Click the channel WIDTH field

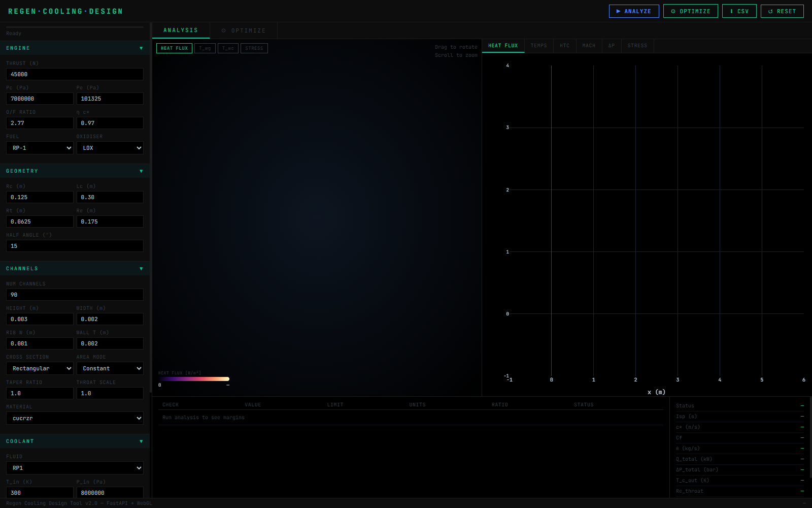[x=110, y=319]
